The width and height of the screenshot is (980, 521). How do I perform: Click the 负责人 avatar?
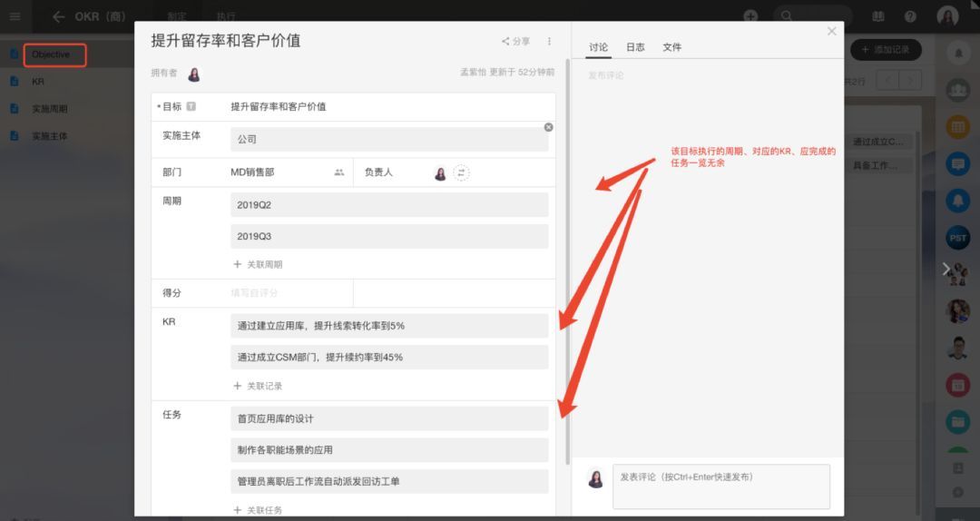(x=441, y=173)
